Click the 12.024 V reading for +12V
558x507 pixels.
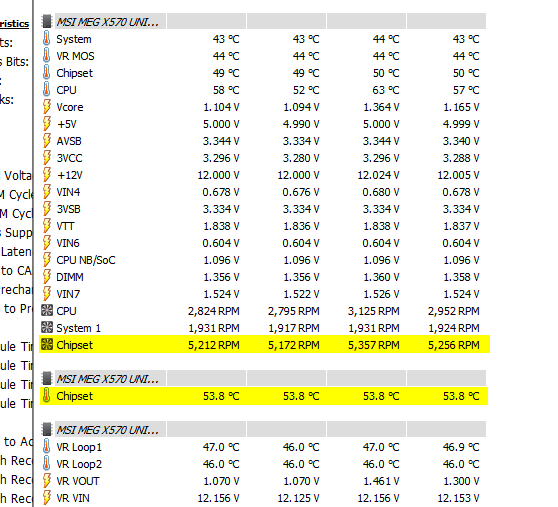pos(379,175)
